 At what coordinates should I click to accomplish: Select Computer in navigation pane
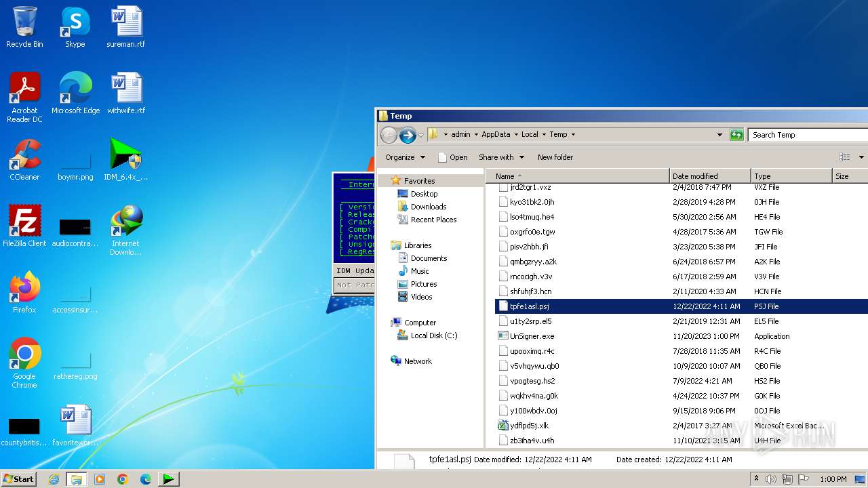pyautogui.click(x=420, y=323)
